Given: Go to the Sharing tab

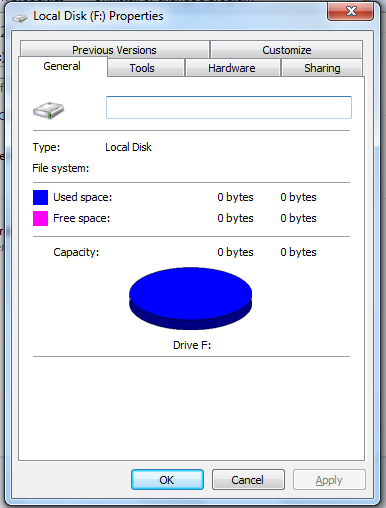Looking at the screenshot, I should pyautogui.click(x=322, y=68).
